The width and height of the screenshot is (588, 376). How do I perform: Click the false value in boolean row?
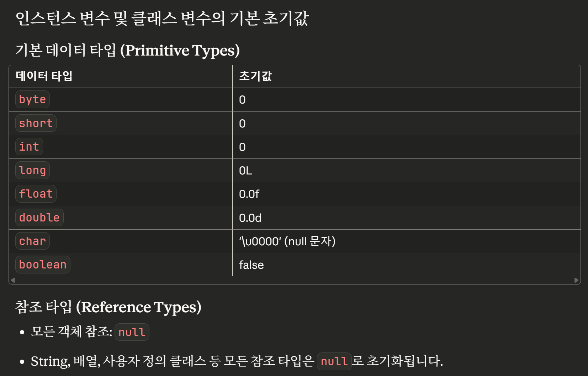[251, 265]
